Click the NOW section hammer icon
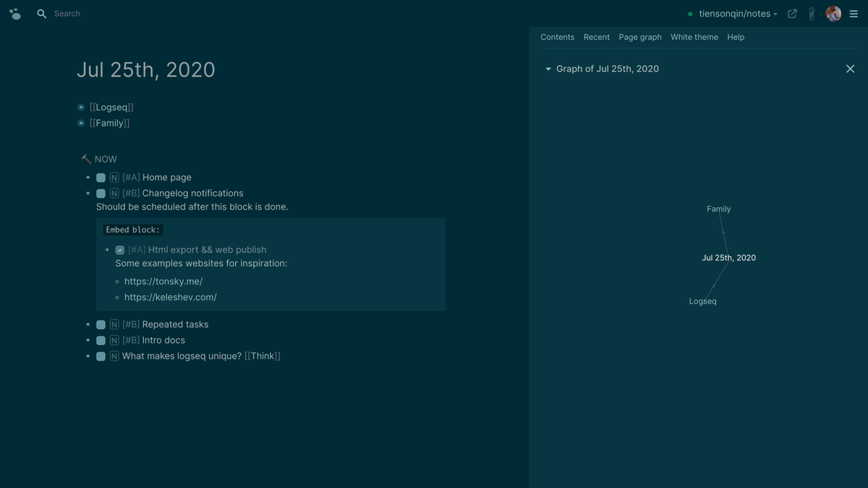 pyautogui.click(x=86, y=158)
